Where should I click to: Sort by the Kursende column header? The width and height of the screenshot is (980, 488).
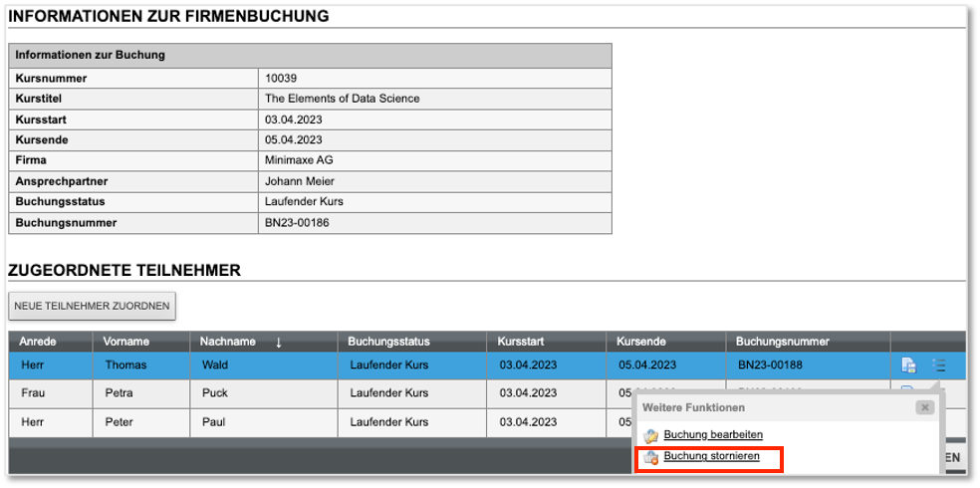(641, 342)
